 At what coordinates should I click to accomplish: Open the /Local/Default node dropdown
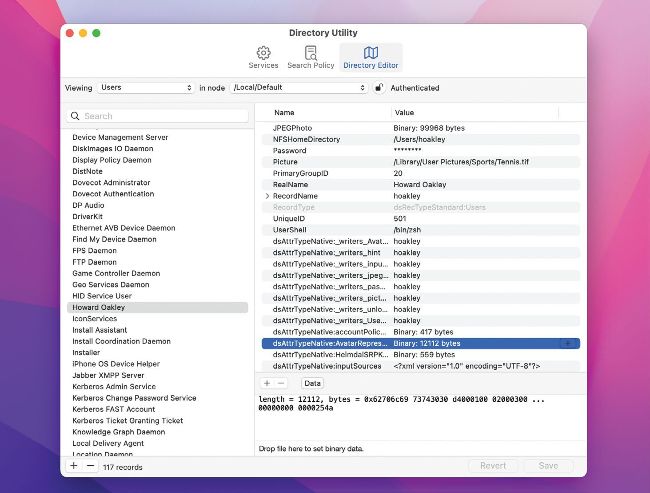[300, 88]
